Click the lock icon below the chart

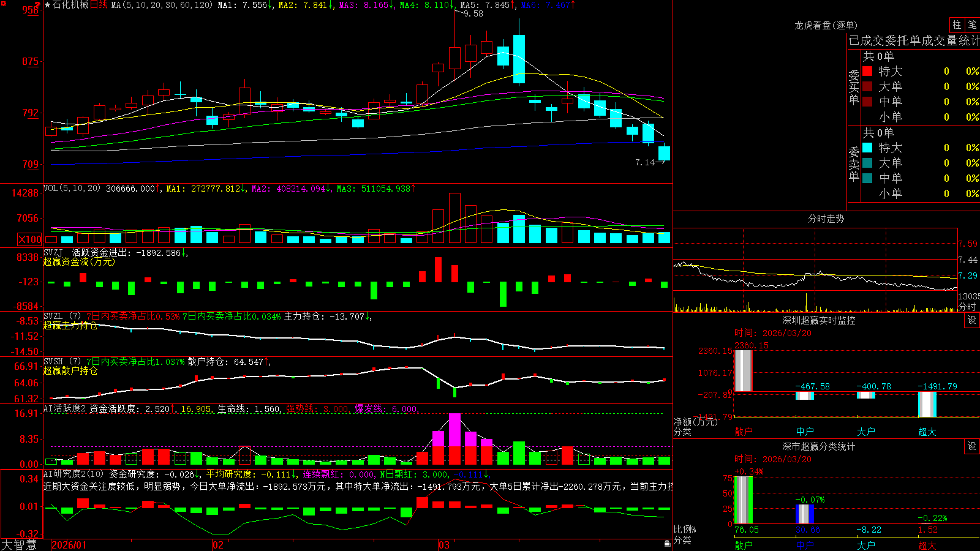pos(668,544)
